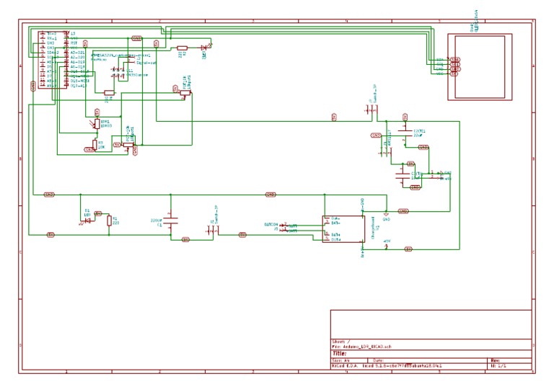Click the vertical GND net label left of Arduino
This screenshot has height=392, width=554.
point(33,86)
